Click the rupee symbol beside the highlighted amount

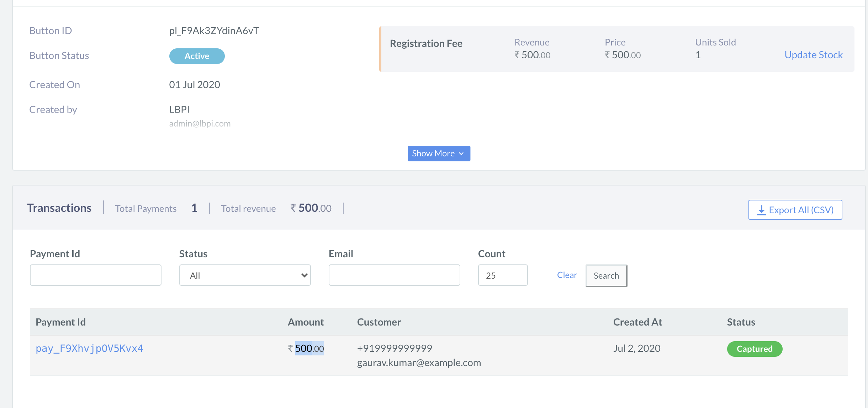tap(290, 349)
